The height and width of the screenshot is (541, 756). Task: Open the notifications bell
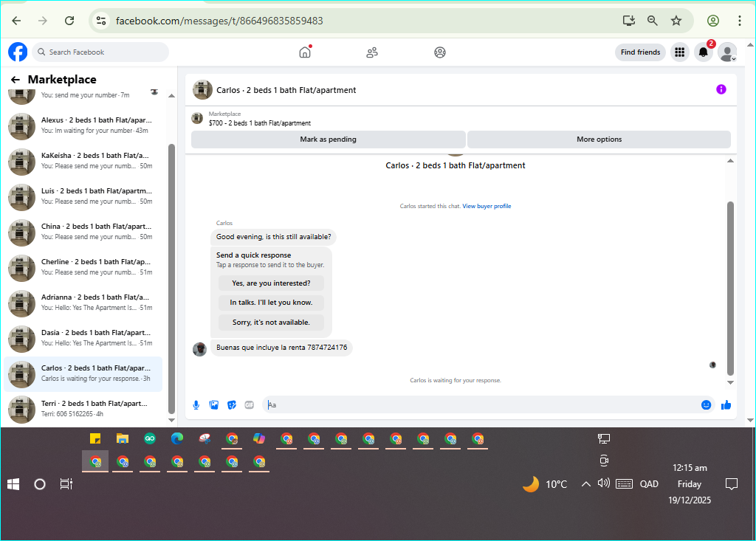pos(704,52)
